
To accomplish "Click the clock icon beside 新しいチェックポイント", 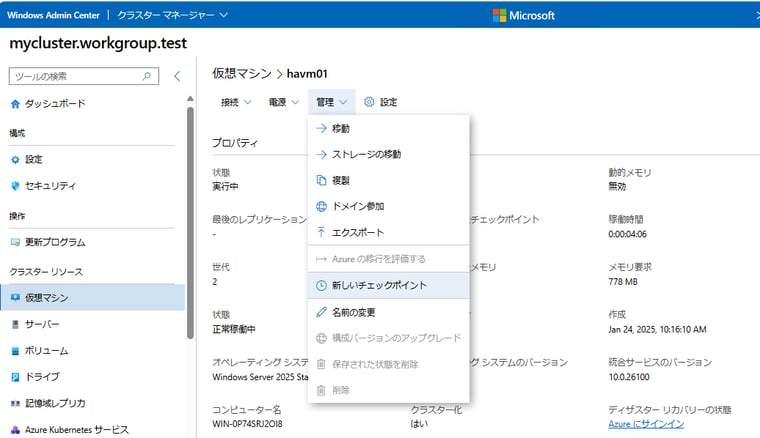I will [x=321, y=285].
